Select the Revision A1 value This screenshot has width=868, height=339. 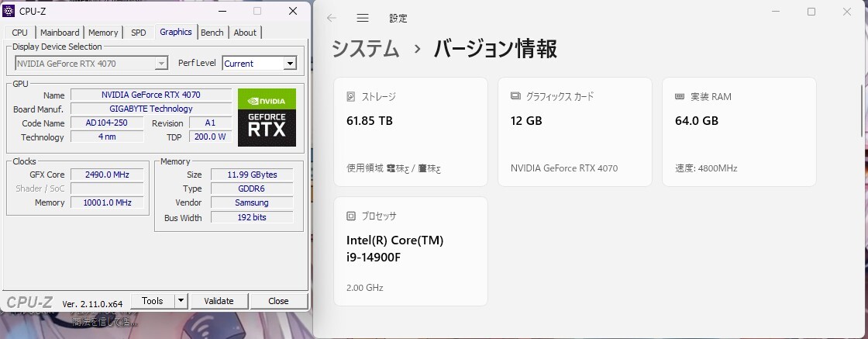coord(210,123)
